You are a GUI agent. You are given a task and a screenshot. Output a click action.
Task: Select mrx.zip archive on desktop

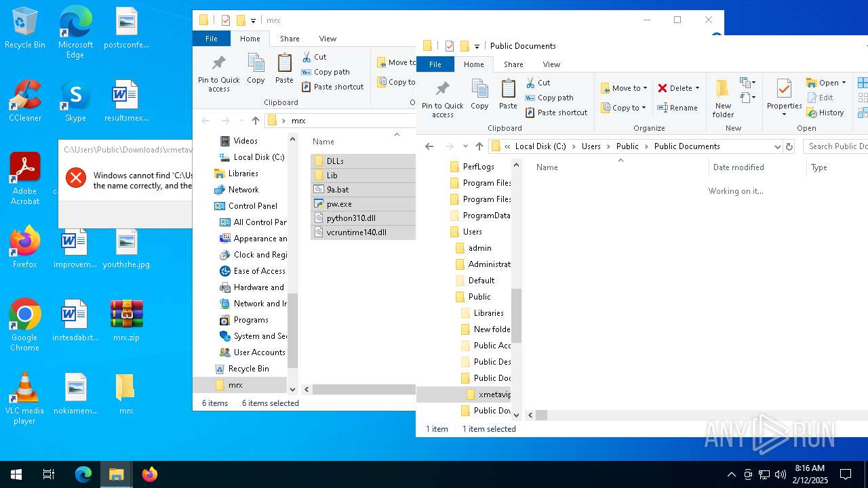(126, 321)
